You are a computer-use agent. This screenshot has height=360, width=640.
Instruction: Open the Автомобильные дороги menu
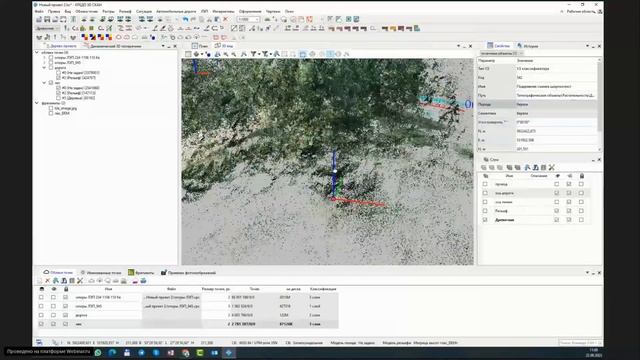pyautogui.click(x=176, y=11)
